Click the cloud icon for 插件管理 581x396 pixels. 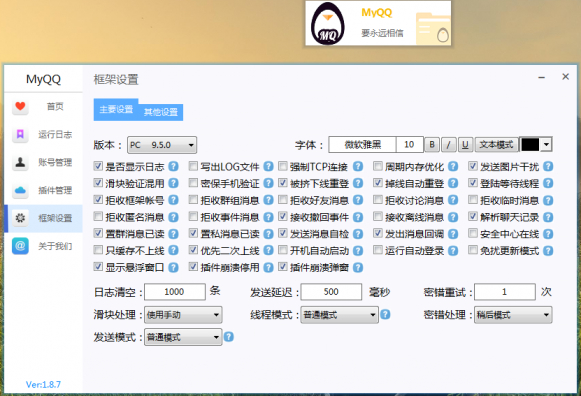20,190
